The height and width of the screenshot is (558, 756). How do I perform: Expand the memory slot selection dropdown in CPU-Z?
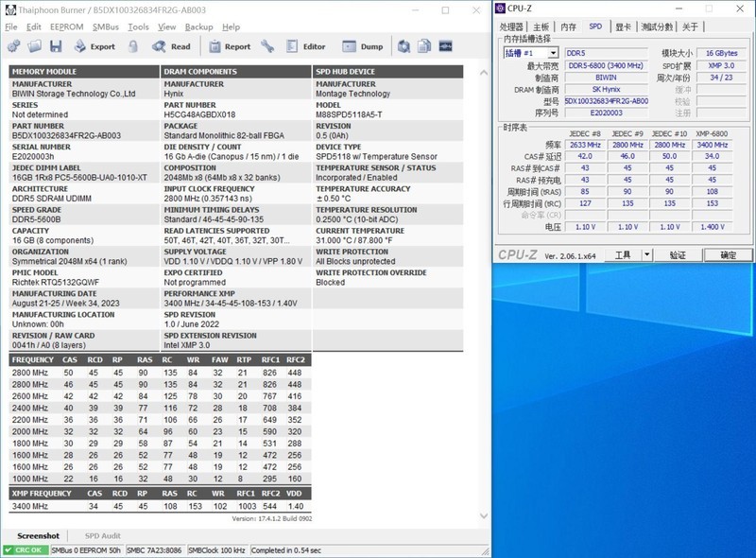[553, 54]
